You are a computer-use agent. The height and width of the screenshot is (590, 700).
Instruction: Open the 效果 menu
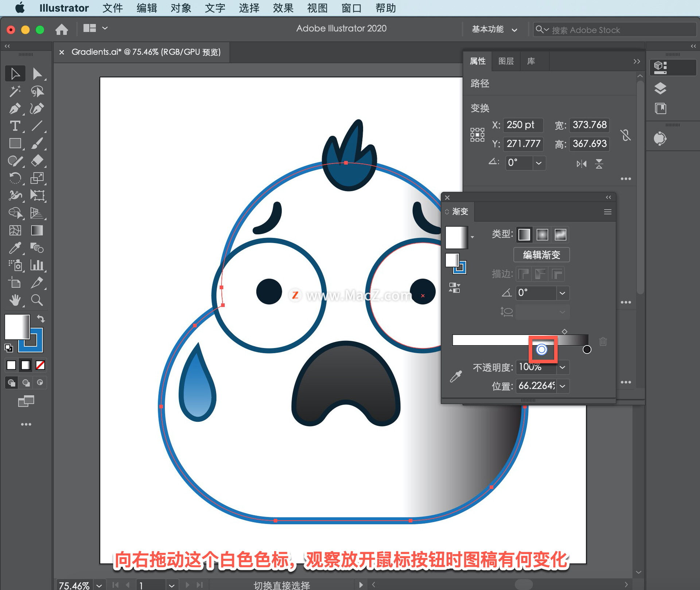coord(283,8)
